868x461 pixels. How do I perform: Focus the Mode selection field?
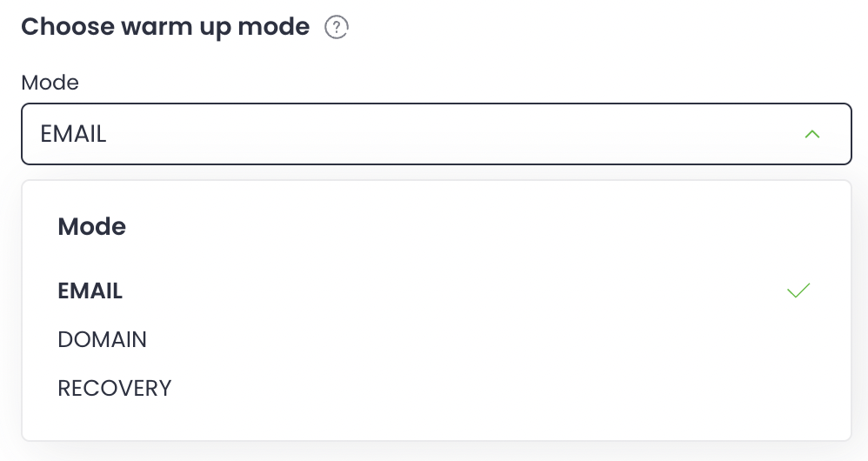[x=435, y=134]
